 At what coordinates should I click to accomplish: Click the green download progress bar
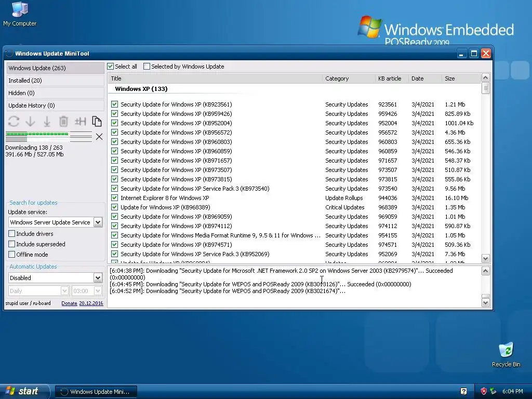click(x=37, y=134)
